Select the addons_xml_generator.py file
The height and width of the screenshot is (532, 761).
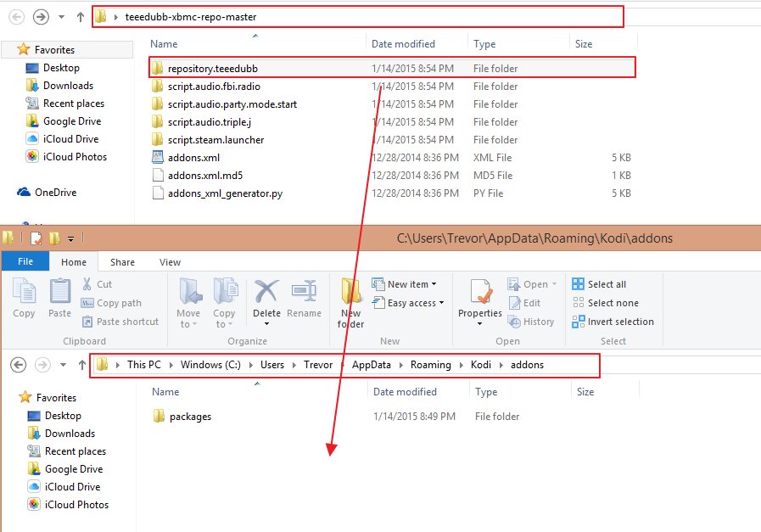pos(392,193)
